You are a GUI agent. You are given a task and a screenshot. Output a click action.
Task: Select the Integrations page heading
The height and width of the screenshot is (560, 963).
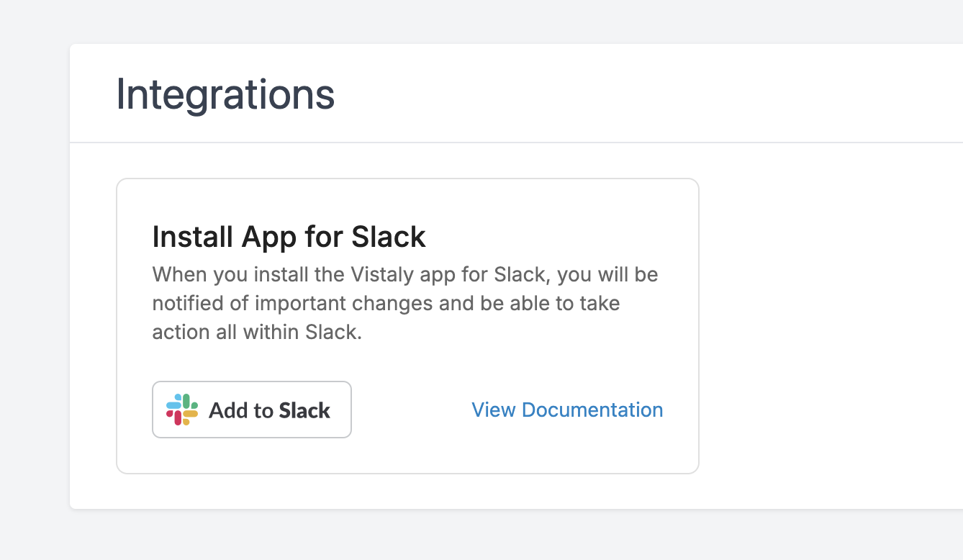(225, 94)
